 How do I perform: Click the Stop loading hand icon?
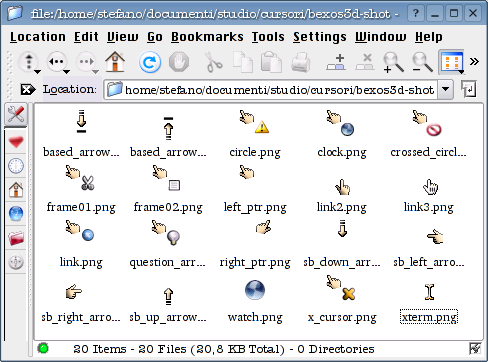tap(179, 62)
